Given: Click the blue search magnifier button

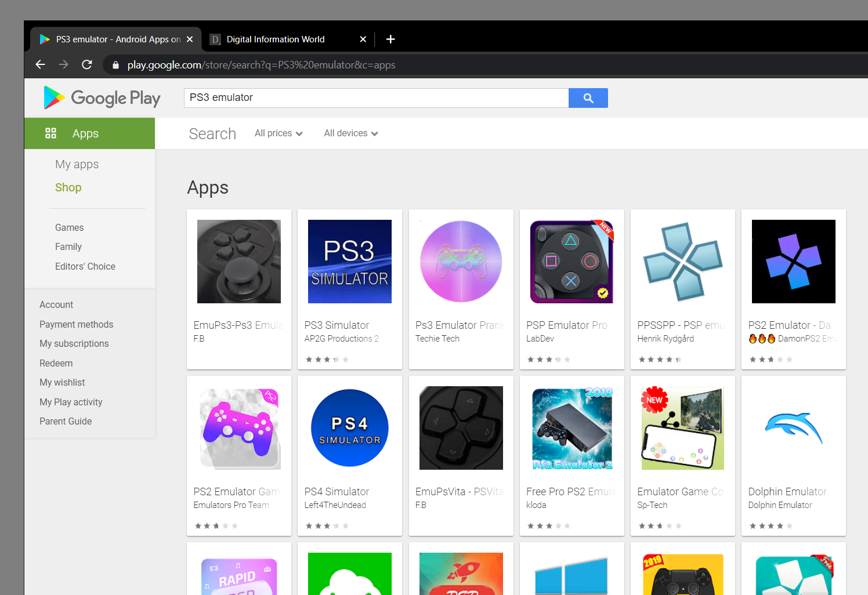Looking at the screenshot, I should point(588,98).
